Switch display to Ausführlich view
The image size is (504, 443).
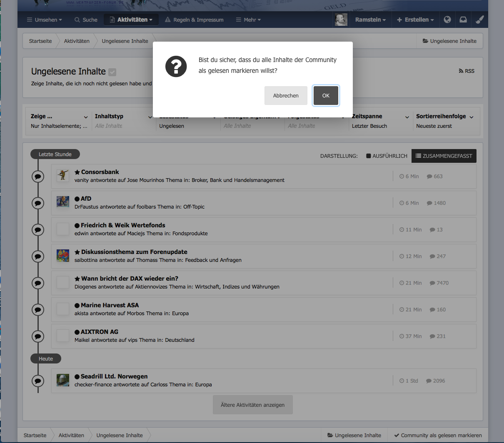387,156
